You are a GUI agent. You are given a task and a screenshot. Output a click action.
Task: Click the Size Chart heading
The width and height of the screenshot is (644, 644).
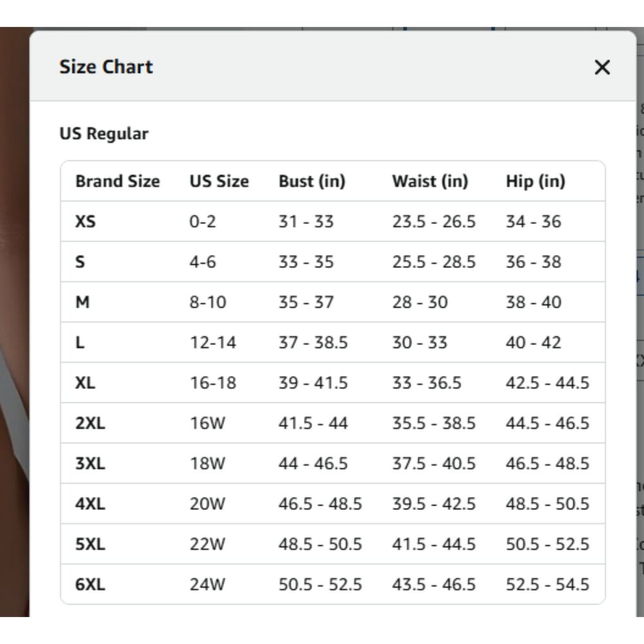106,67
